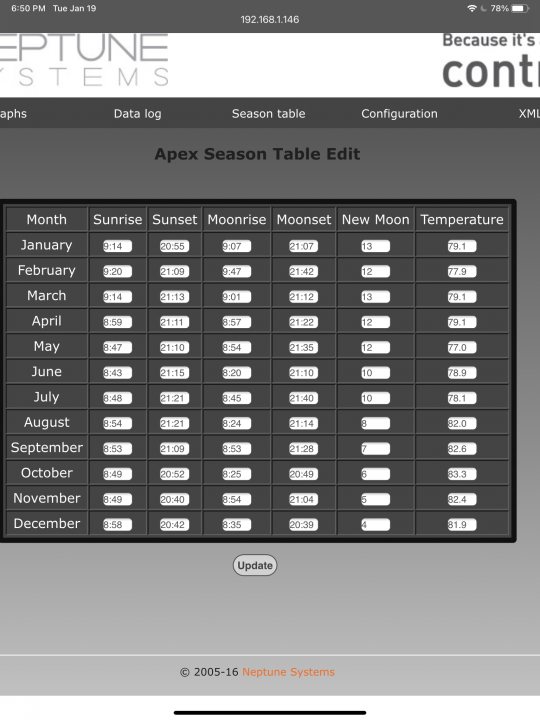Screen dimensions: 540x720
Task: Edit February Temperature field
Action: [462, 271]
